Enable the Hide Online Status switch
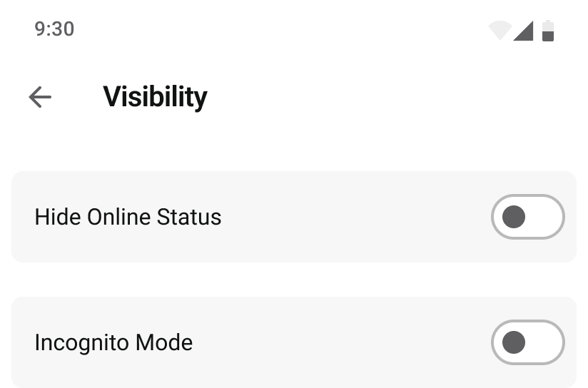This screenshot has height=388, width=588. point(527,217)
